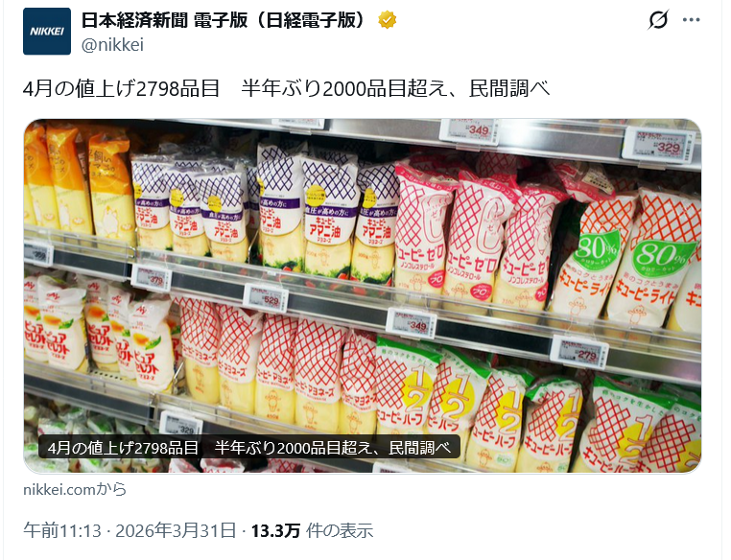Click the 379 price tag in the photo
The width and height of the screenshot is (731, 560).
[x=152, y=278]
